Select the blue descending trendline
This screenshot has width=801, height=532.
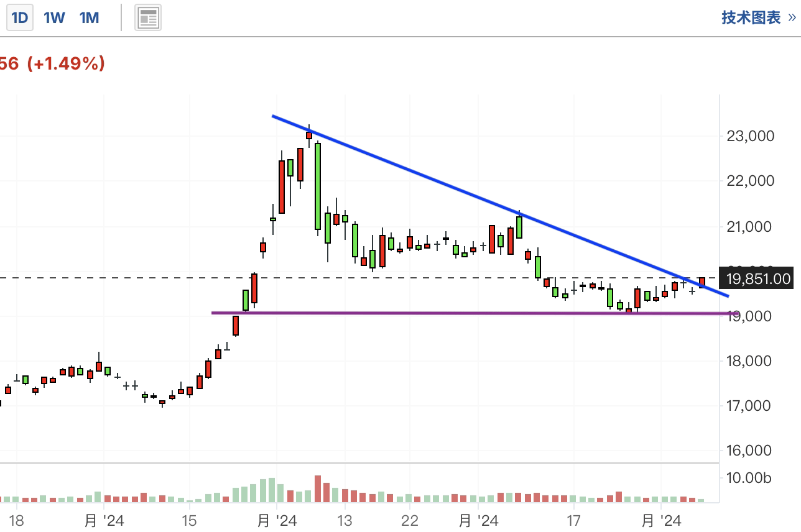(500, 206)
